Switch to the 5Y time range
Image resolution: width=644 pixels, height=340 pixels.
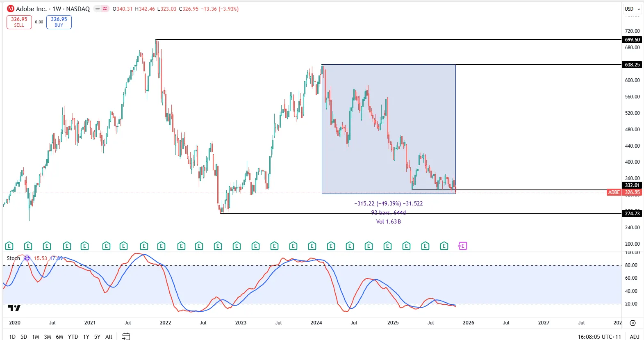tap(97, 337)
